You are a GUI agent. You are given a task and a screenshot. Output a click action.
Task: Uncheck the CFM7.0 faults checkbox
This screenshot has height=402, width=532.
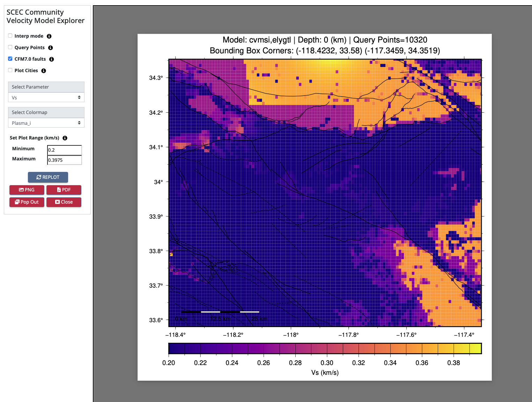pos(10,59)
